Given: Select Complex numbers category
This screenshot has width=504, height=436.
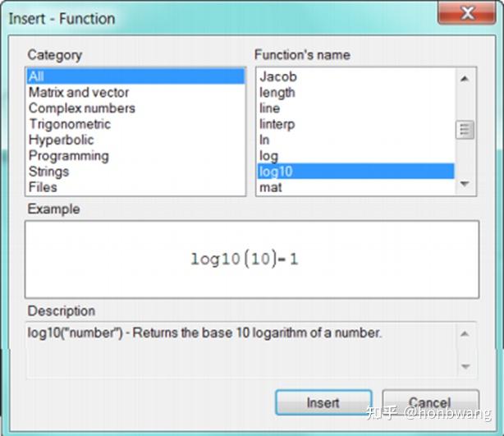Looking at the screenshot, I should coord(81,108).
